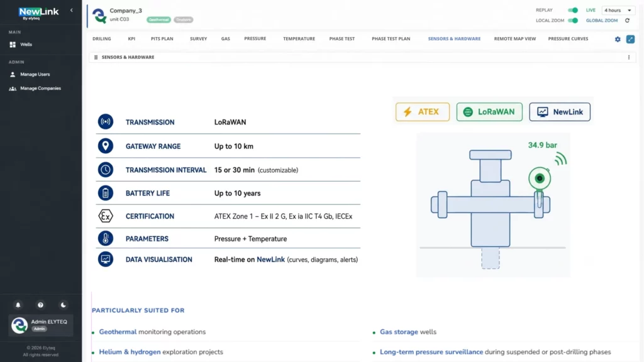
Task: Switch to the Drilling tab
Action: click(101, 38)
